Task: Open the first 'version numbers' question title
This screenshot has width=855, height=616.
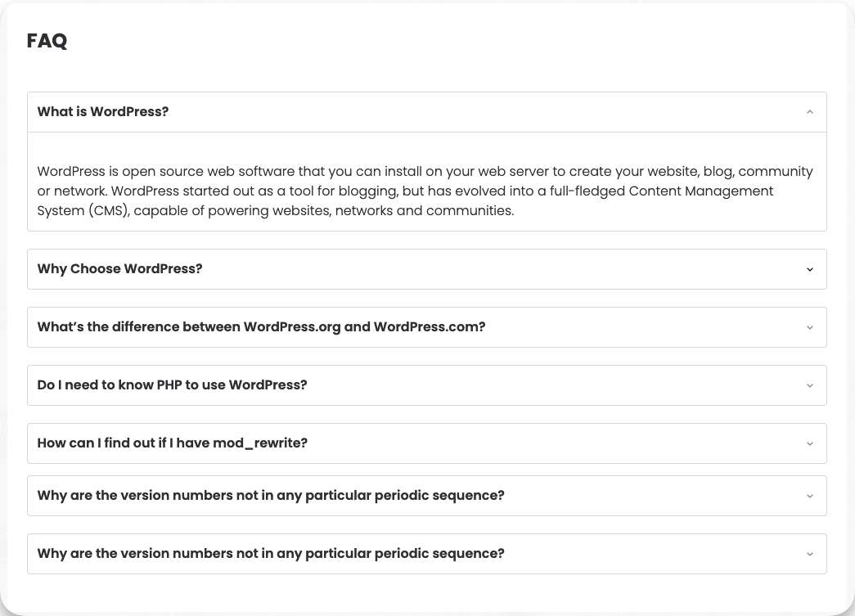Action: click(271, 496)
